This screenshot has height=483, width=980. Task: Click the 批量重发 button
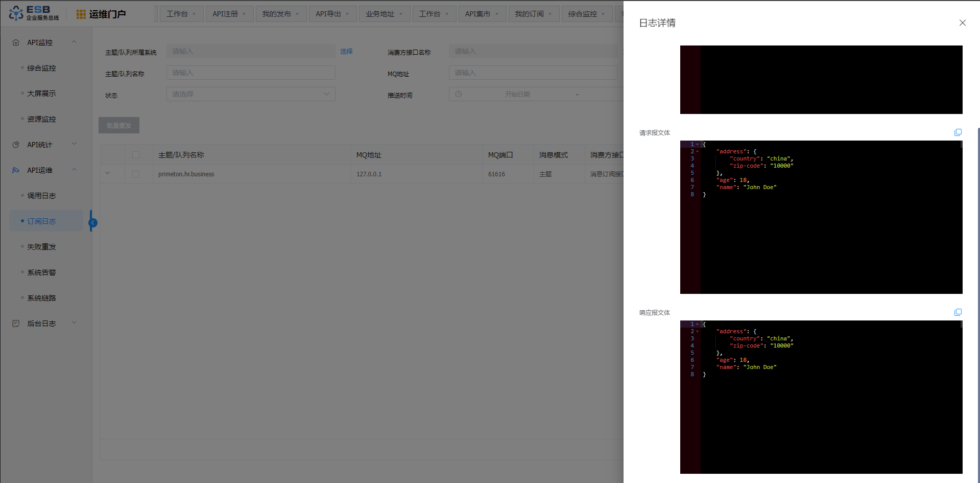119,125
